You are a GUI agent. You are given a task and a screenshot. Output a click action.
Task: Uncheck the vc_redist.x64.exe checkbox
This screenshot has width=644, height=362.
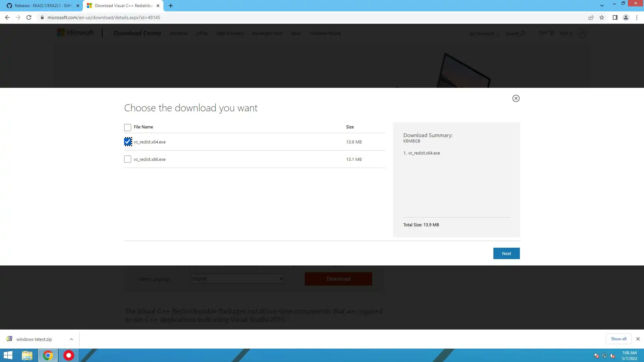click(128, 142)
